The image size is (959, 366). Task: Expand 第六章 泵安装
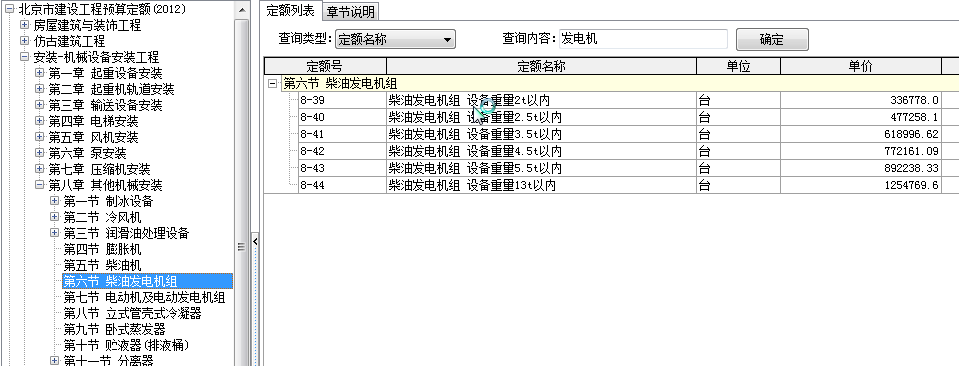[x=40, y=152]
